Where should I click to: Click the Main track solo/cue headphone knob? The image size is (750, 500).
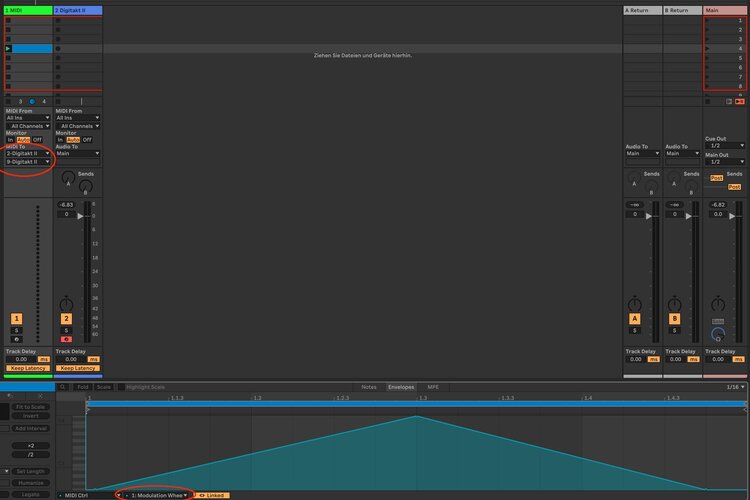point(718,334)
